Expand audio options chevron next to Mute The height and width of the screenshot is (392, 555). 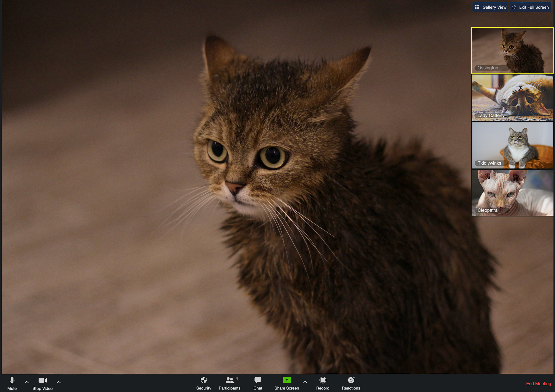point(27,382)
